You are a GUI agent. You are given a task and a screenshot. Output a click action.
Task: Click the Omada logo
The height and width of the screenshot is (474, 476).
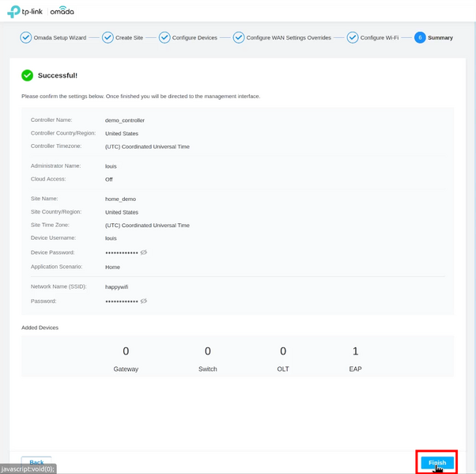coord(62,11)
